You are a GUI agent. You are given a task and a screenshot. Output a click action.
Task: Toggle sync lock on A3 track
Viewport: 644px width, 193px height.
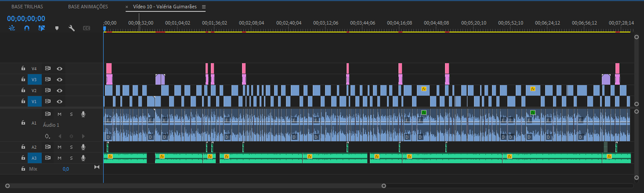(x=48, y=158)
